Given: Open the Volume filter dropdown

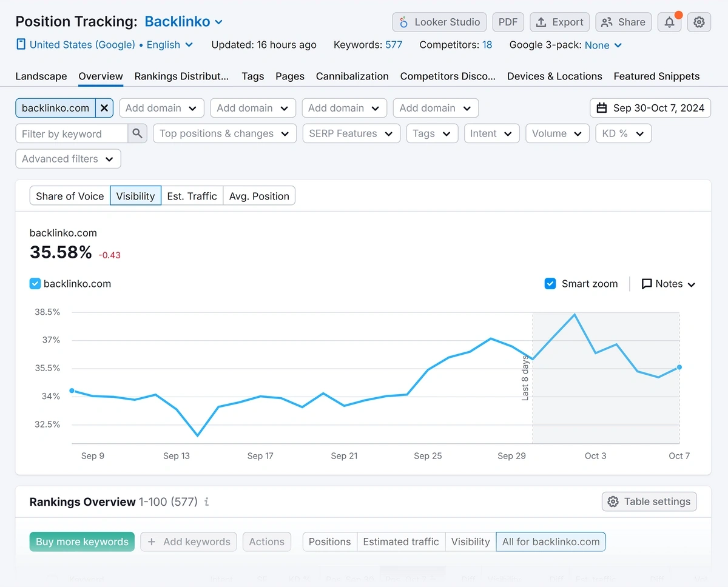Looking at the screenshot, I should click(558, 133).
